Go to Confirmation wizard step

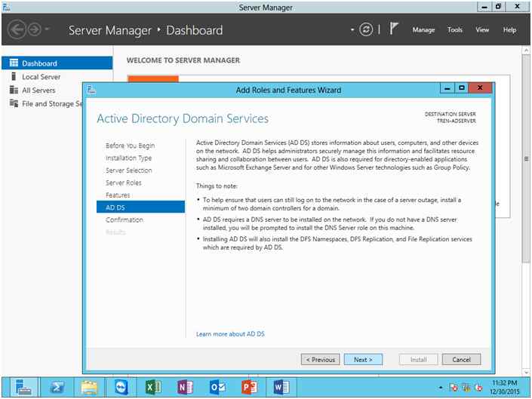[x=125, y=219]
